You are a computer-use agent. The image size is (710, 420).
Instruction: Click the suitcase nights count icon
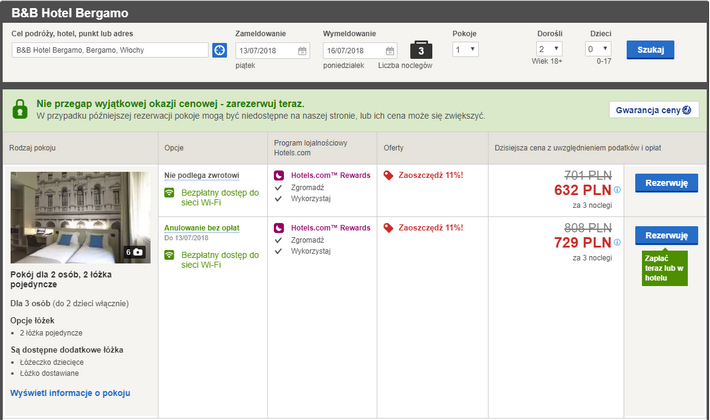point(421,50)
